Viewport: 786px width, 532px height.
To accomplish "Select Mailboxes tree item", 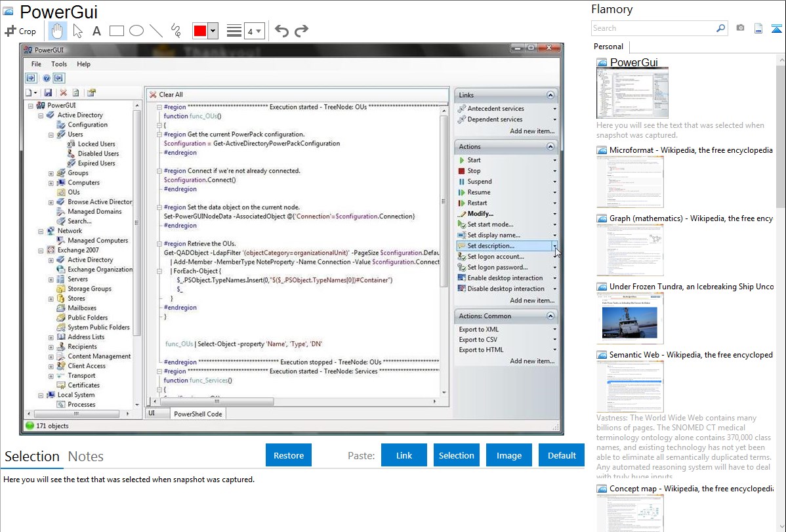I will [82, 308].
